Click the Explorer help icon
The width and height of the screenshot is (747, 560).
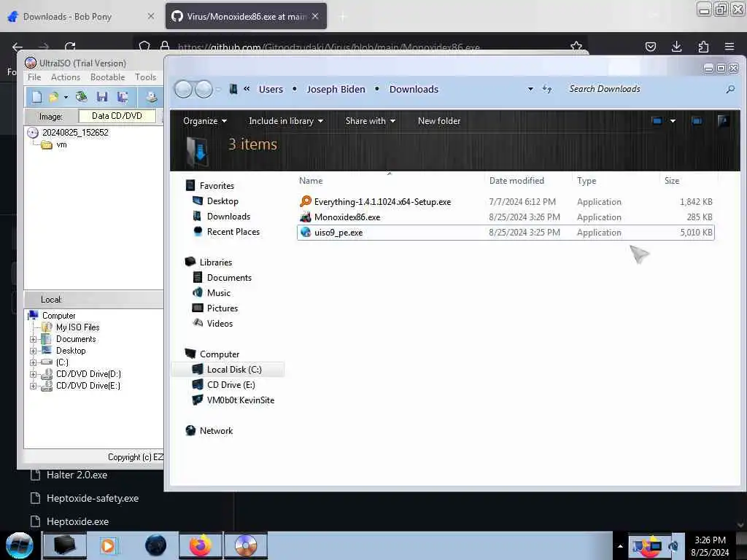point(723,121)
